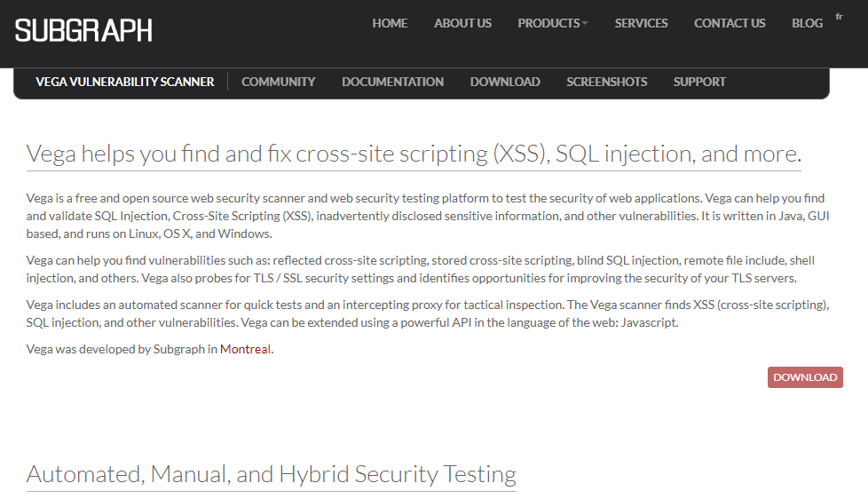Screen dimensions: 868x499
Task: Navigate to Contact Us
Action: [730, 23]
